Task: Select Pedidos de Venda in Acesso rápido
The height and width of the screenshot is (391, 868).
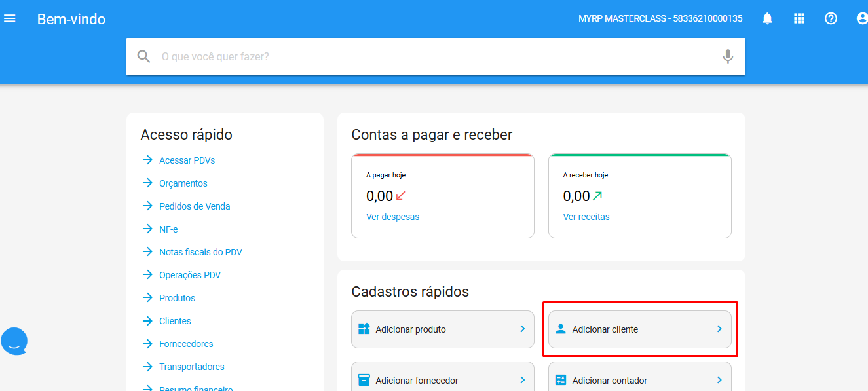Action: pyautogui.click(x=195, y=206)
